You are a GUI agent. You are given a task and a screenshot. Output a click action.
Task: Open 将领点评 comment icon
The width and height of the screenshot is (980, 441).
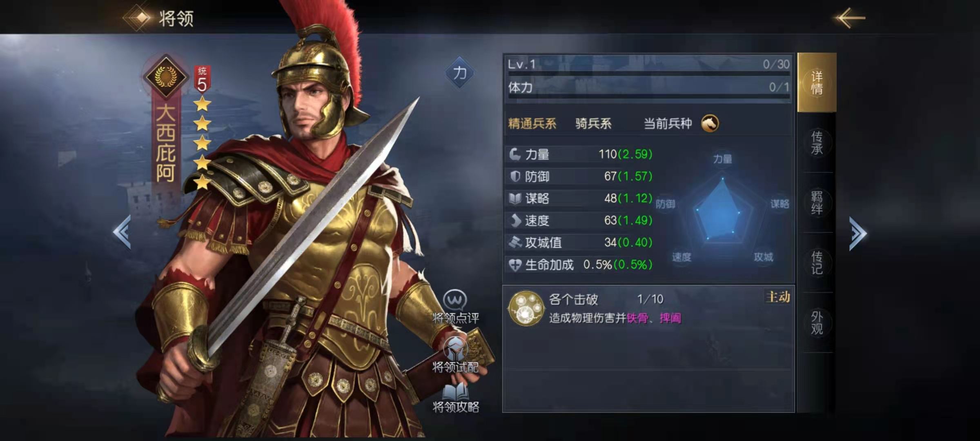455,300
